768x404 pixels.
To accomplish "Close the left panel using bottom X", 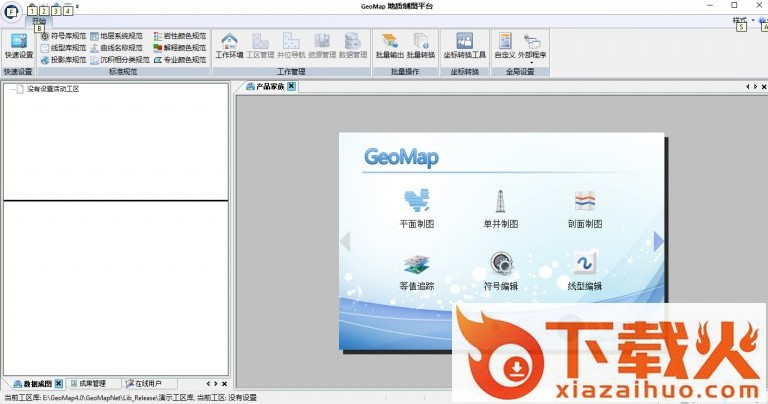I will pyautogui.click(x=224, y=384).
